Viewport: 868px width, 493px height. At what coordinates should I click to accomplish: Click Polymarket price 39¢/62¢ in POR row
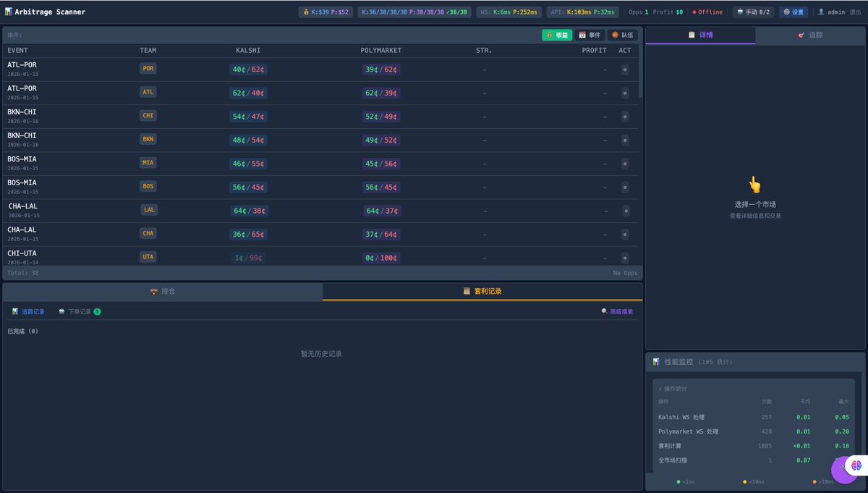[x=381, y=69]
